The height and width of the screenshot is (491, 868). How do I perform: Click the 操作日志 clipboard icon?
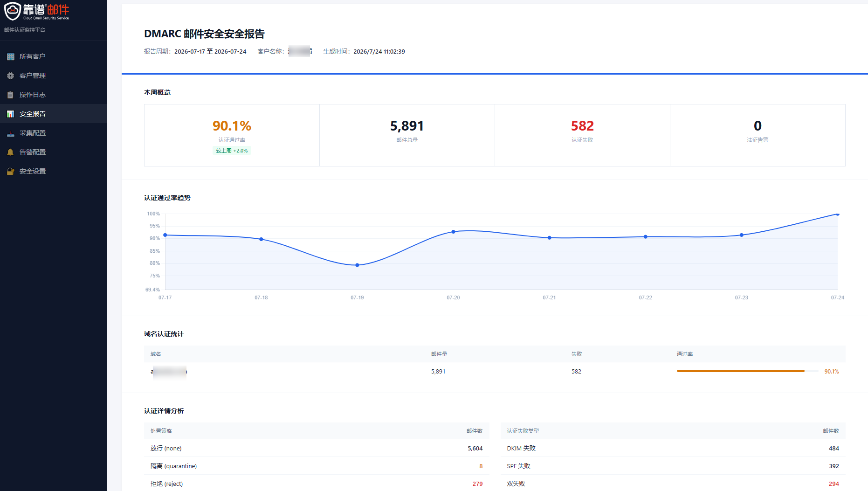pos(10,95)
